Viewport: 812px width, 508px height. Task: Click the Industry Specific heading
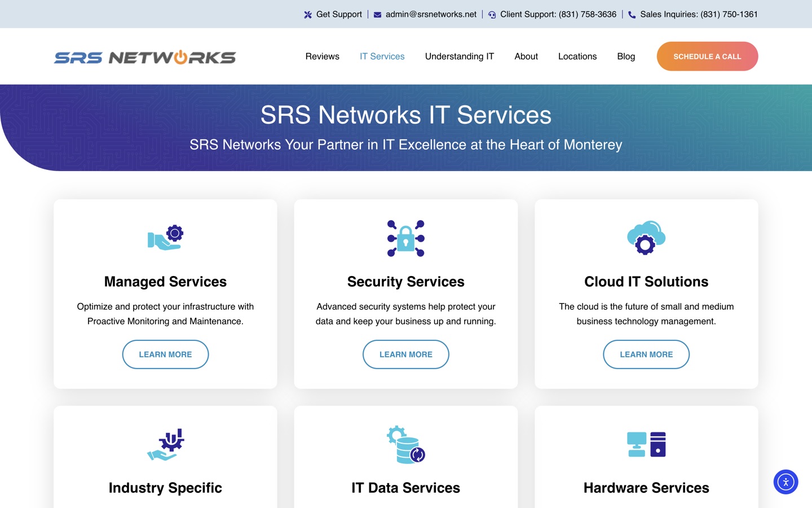pyautogui.click(x=165, y=488)
